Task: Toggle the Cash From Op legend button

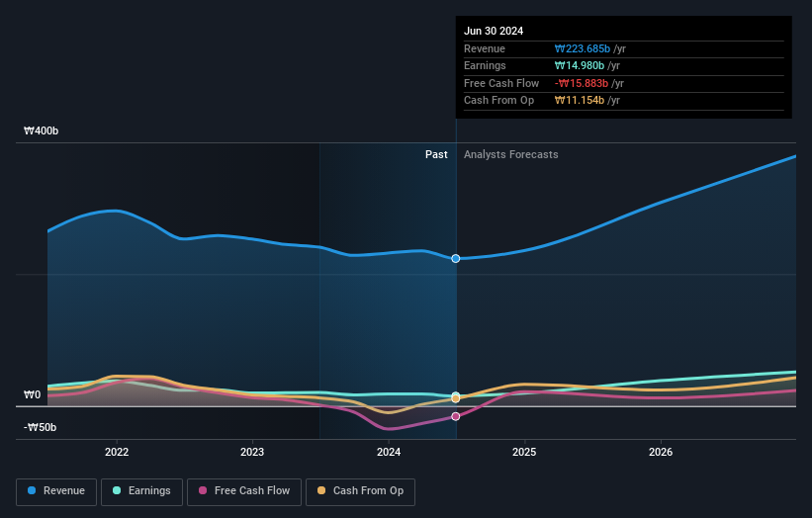Action: pos(360,491)
